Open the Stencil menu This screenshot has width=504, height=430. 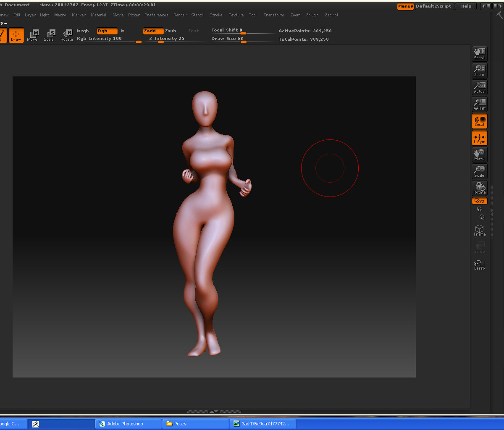tap(197, 15)
